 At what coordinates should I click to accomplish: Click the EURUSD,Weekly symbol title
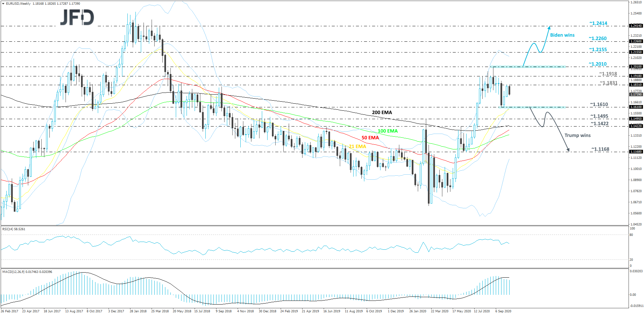point(18,4)
